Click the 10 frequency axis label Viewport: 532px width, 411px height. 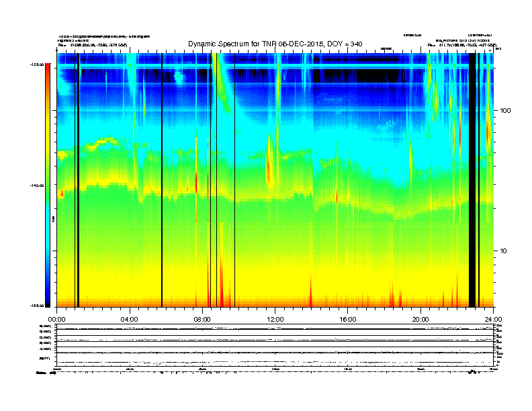click(x=504, y=251)
